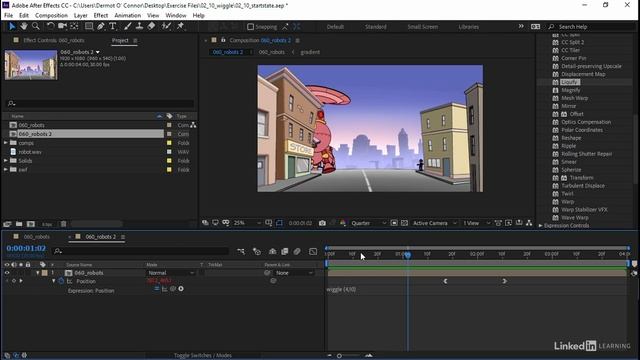The image size is (640, 360).
Task: Hide the 060_robots layer with eye icon
Action: [x=7, y=273]
